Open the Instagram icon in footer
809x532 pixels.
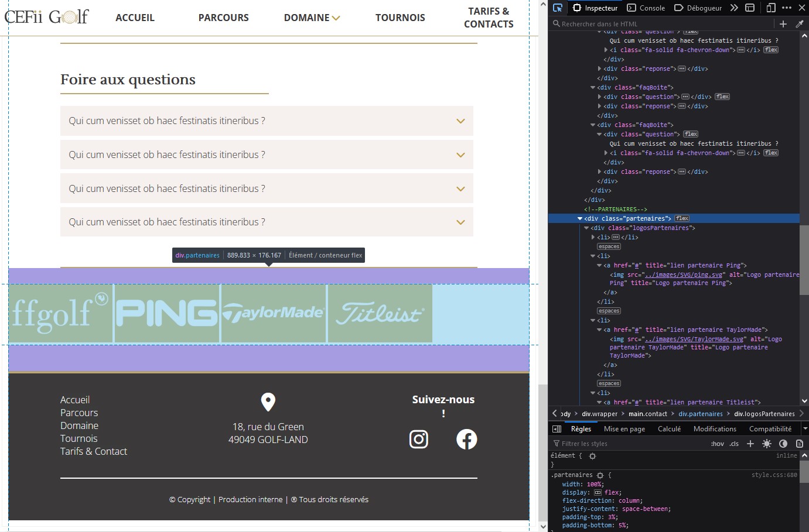tap(419, 439)
